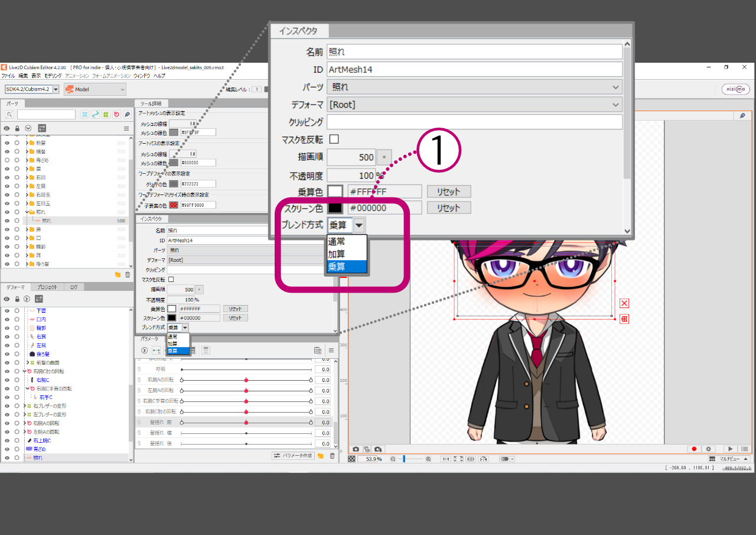This screenshot has width=756, height=535.
Task: Open the ファイル menu
Action: [8, 76]
